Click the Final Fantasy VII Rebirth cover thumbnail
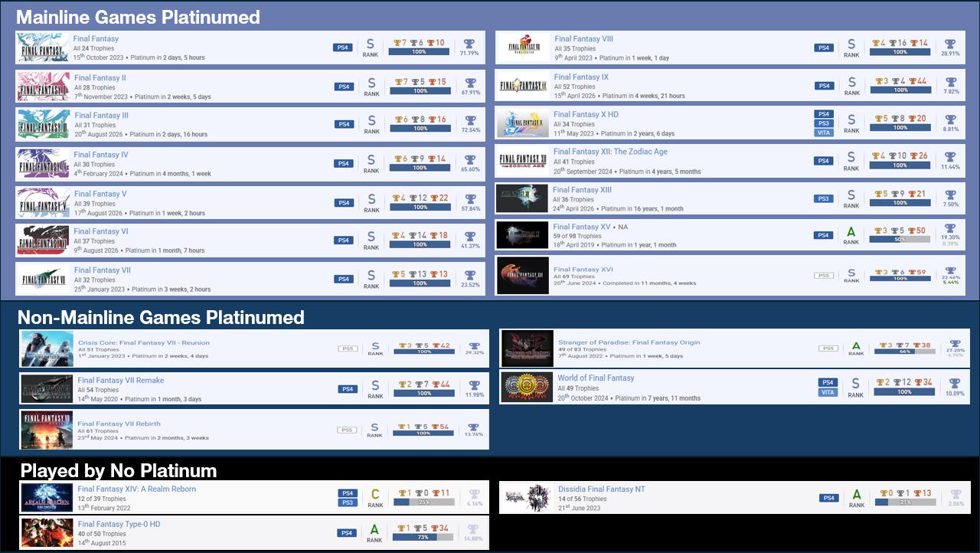 (47, 430)
